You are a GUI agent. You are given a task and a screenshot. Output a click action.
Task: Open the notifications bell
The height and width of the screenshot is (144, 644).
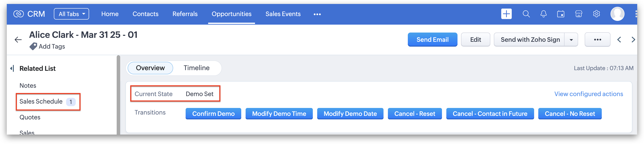click(x=543, y=14)
